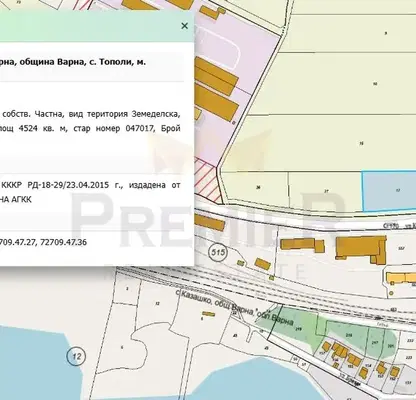Click the text 'стар номер 047017'
Screen dimensions: 416x400
pyautogui.click(x=115, y=128)
